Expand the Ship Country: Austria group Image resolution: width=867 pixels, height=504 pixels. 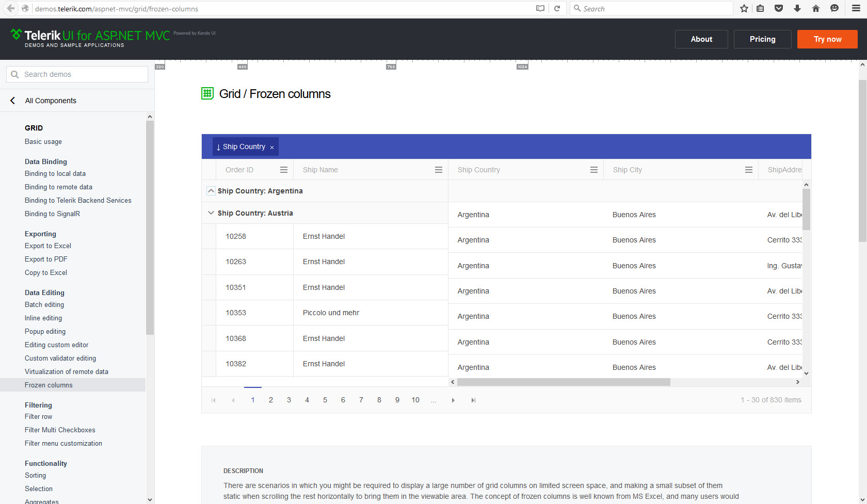pyautogui.click(x=211, y=213)
